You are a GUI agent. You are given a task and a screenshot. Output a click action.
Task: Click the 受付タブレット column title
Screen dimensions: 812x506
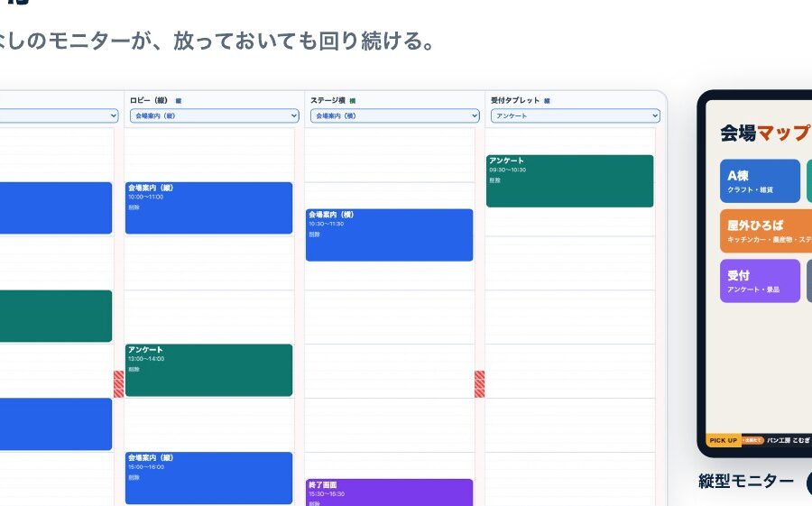[515, 100]
